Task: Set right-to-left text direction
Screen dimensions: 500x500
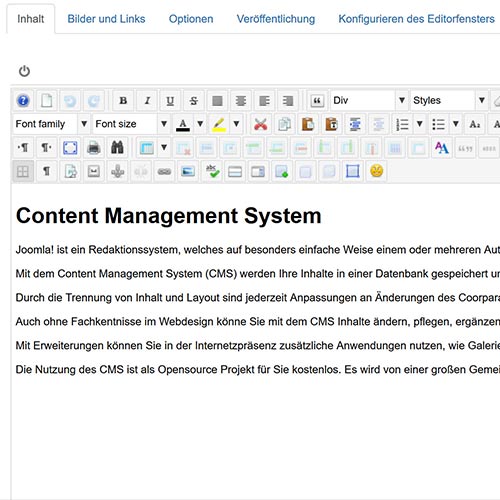Action: [47, 147]
